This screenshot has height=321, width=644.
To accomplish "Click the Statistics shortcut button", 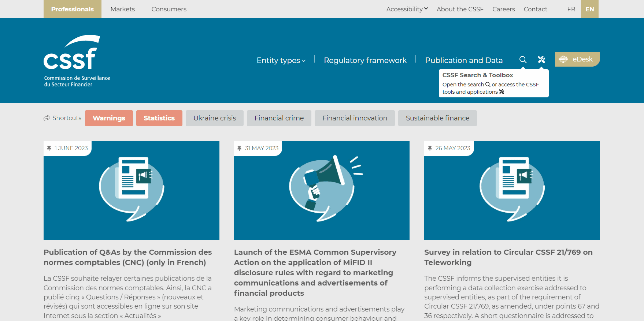I will pyautogui.click(x=159, y=118).
